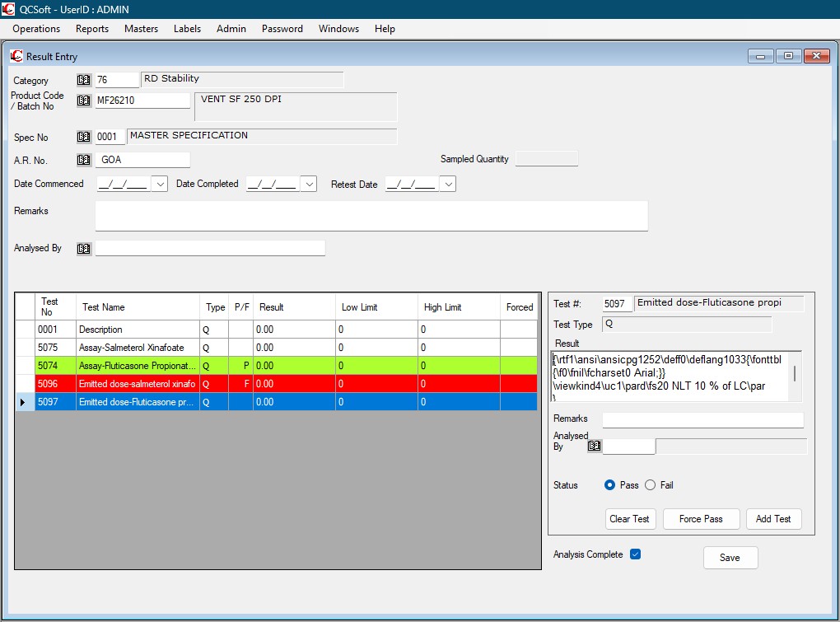This screenshot has height=622, width=840.
Task: Open the Masters menu
Action: (x=141, y=29)
